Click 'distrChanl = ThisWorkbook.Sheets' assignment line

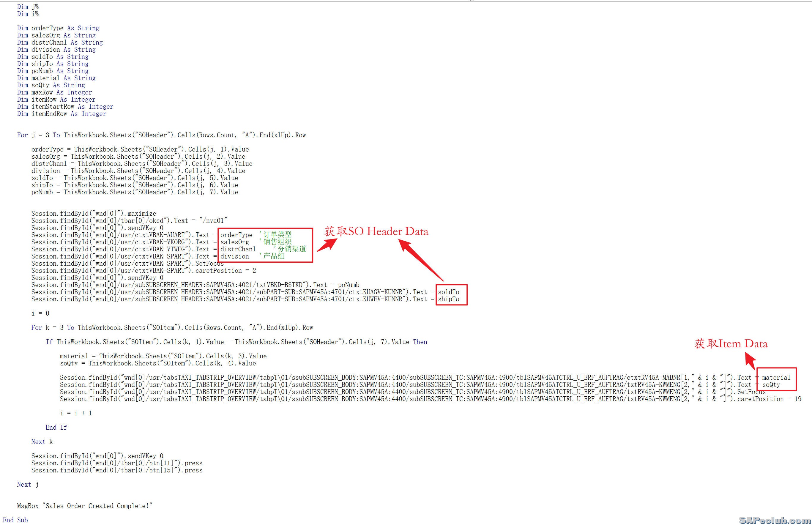tap(142, 164)
